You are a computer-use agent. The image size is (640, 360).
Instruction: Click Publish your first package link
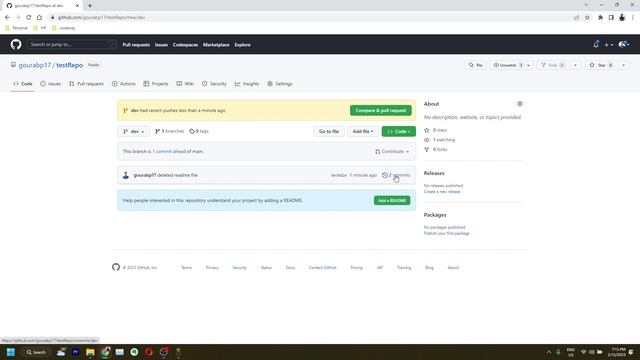click(447, 233)
